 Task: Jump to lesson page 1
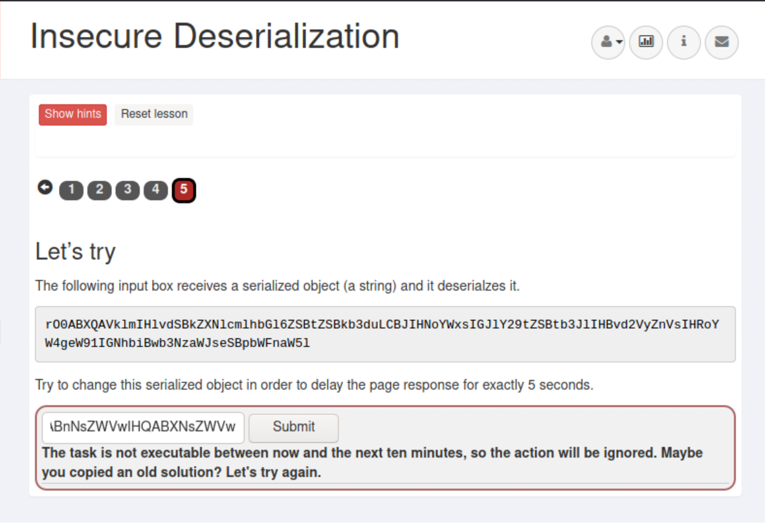click(x=71, y=190)
